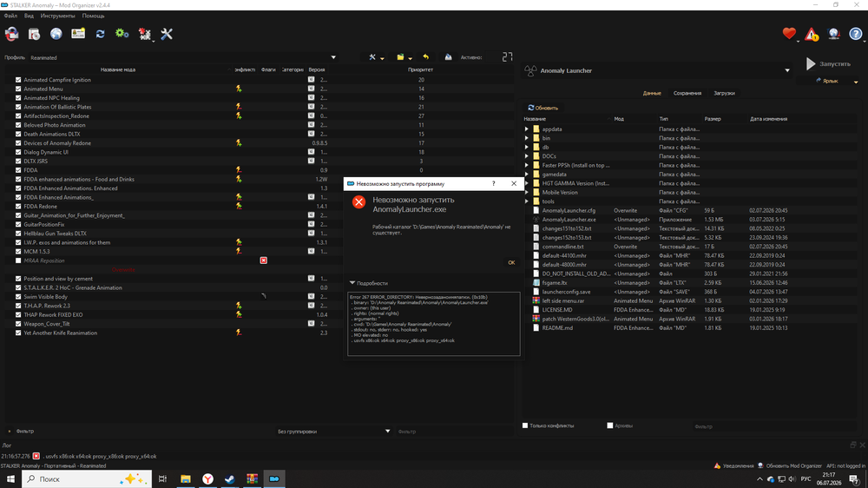Check the Архивы checkbox

[610, 425]
